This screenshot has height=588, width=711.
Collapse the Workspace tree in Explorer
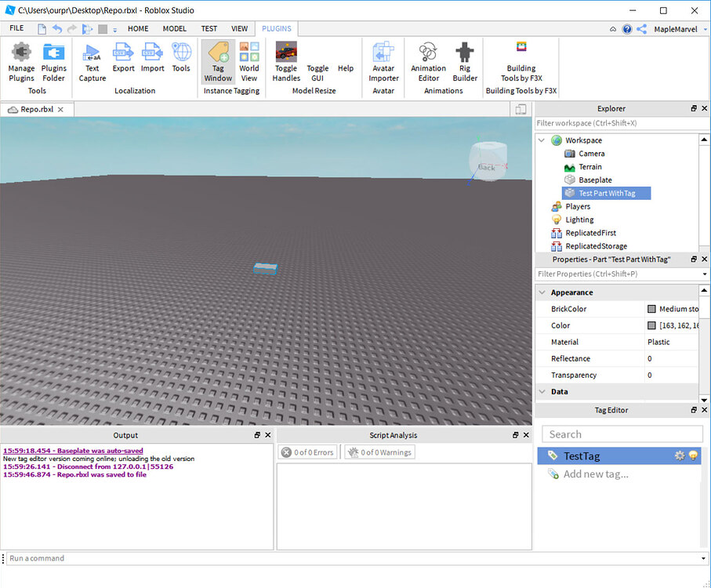[x=541, y=140]
